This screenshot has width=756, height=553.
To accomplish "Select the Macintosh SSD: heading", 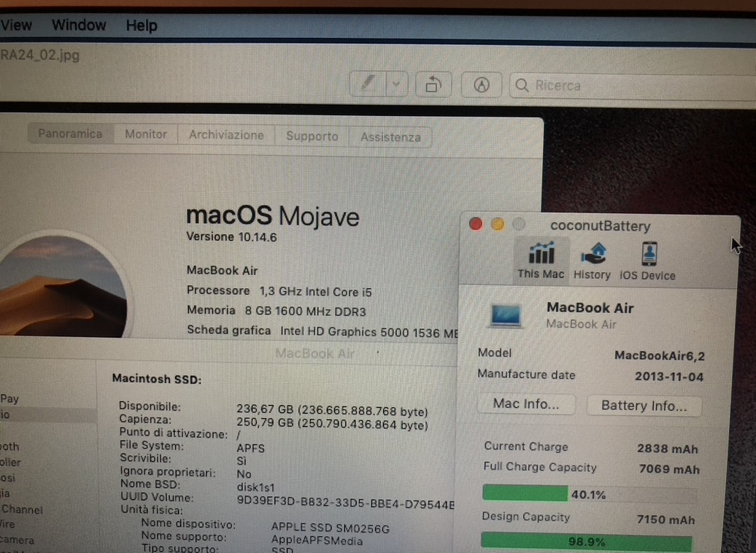I will pos(157,379).
